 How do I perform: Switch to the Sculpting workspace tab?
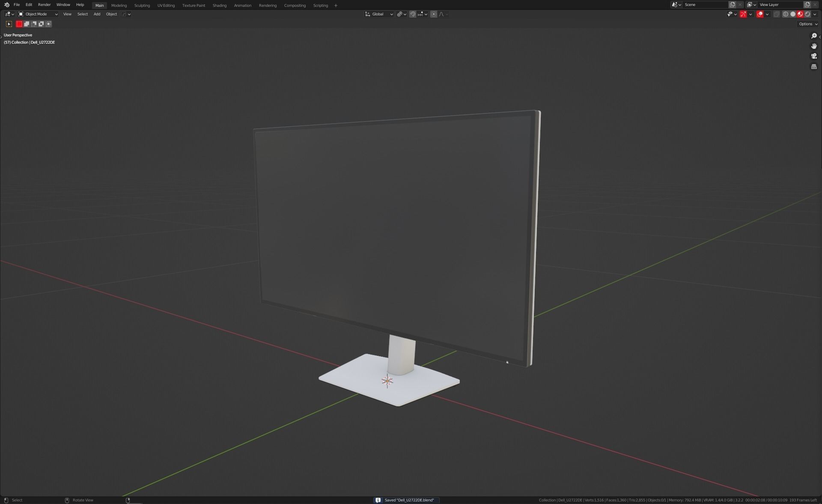tap(142, 6)
